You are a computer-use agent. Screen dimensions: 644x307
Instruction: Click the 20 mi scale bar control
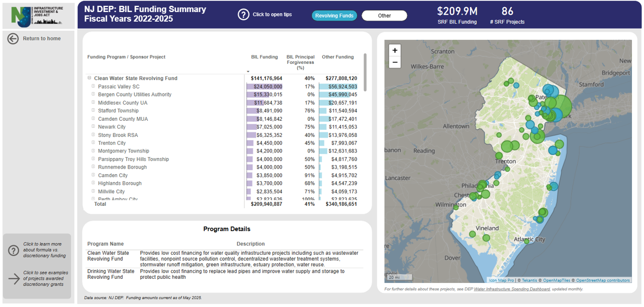[399, 277]
